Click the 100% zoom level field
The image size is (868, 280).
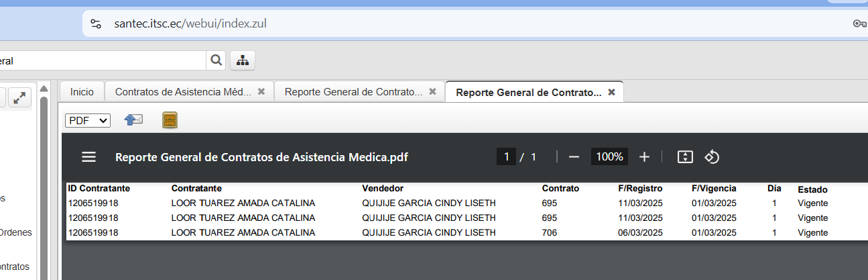(x=609, y=157)
